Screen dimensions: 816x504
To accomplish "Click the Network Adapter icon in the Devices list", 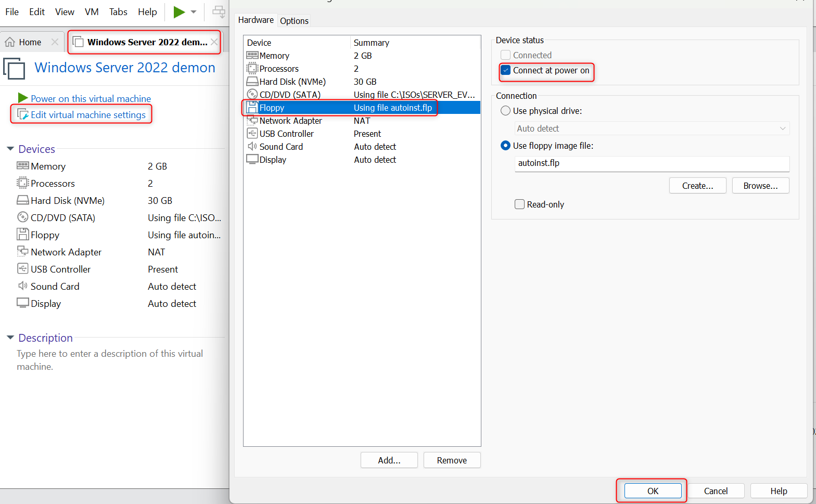I will point(22,252).
